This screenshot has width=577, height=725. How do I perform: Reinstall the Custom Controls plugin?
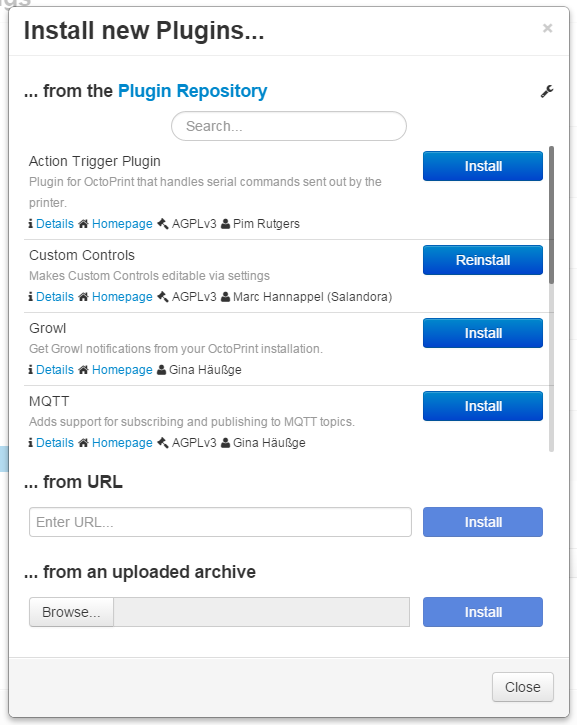coord(483,260)
